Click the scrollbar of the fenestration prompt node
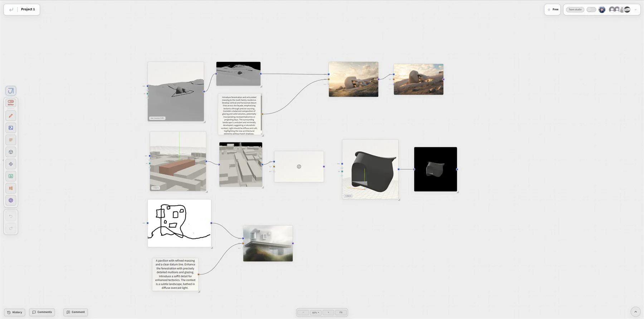Image resolution: width=644 pixels, height=319 pixels. pos(262,112)
